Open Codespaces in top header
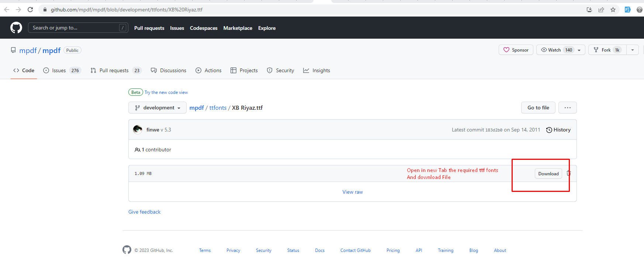This screenshot has height=274, width=644. [x=204, y=28]
